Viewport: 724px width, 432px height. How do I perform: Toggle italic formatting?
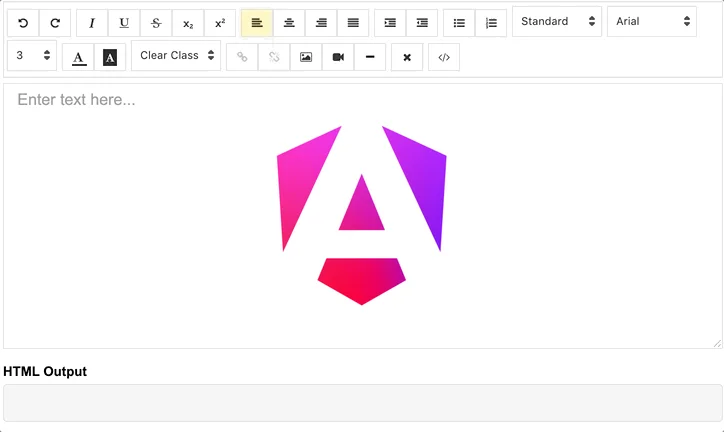pyautogui.click(x=92, y=23)
